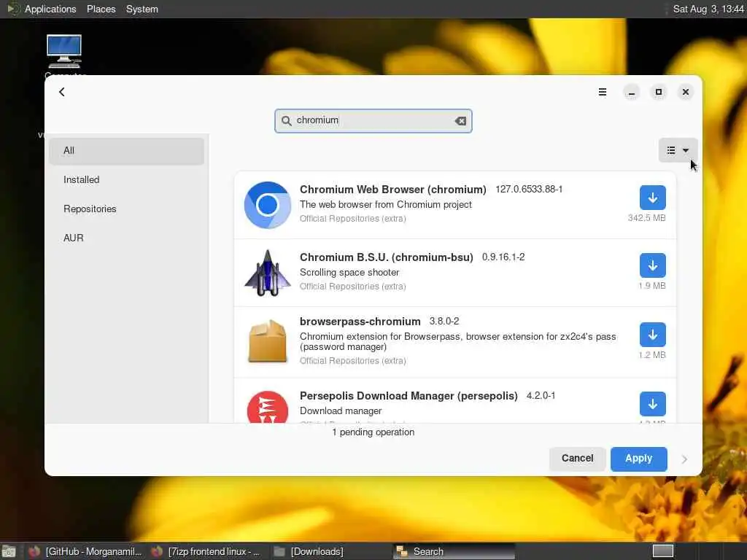747x560 pixels.
Task: Open the System menu
Action: (142, 9)
